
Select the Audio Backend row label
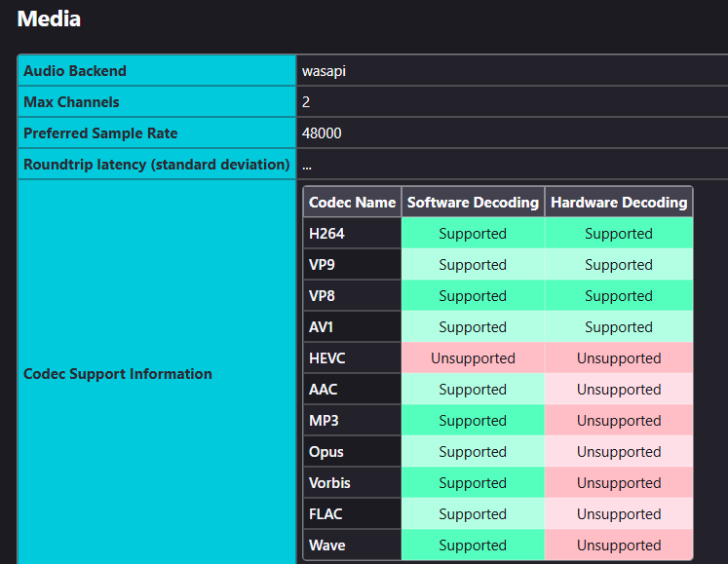(75, 71)
